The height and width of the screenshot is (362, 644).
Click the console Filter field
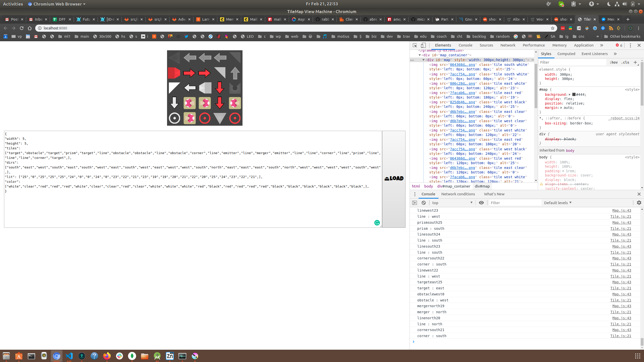click(x=515, y=203)
